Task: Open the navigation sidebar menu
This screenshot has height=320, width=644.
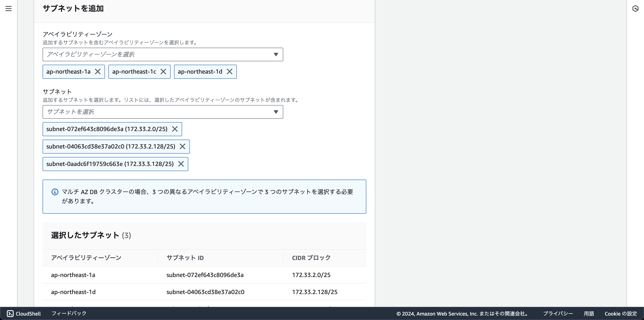Action: coord(8,9)
